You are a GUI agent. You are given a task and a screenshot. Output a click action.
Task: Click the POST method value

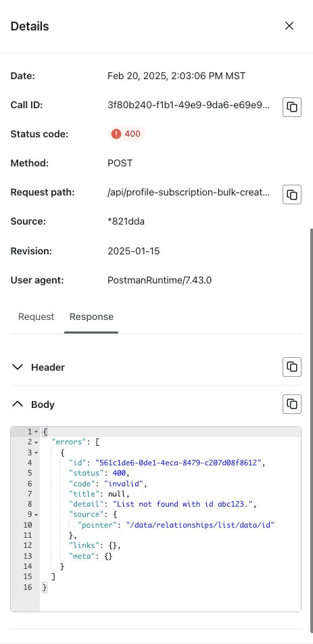(x=120, y=163)
